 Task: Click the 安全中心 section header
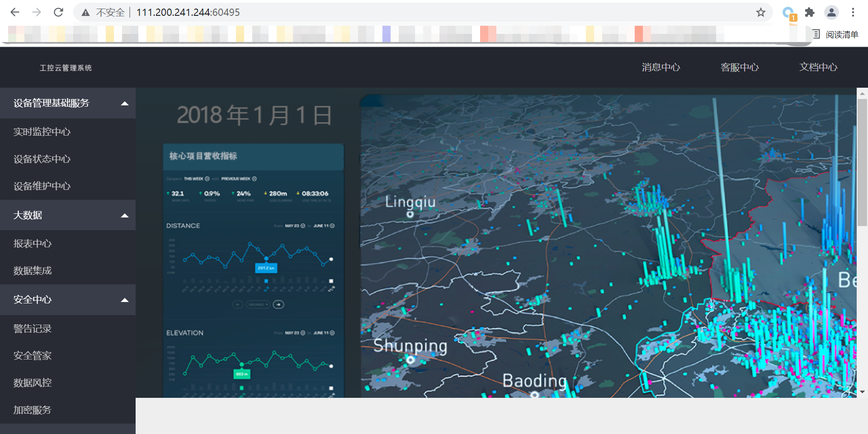(x=68, y=300)
